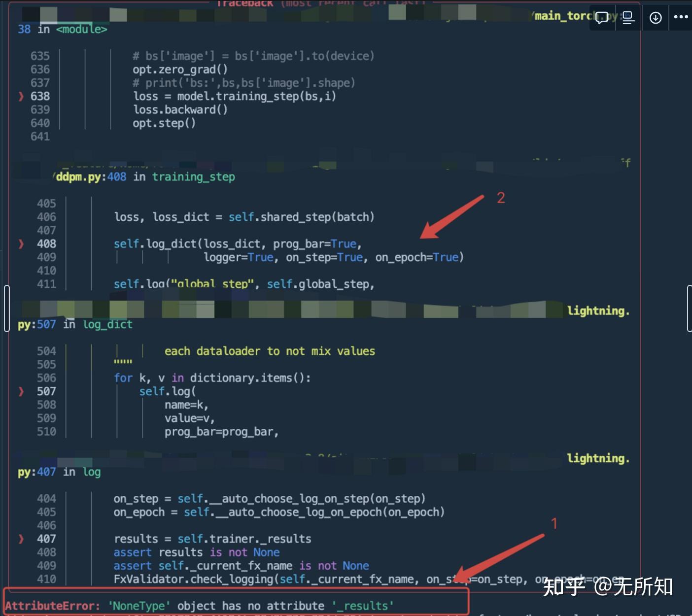
Task: Select the line 'loss.backward()'
Action: (180, 109)
